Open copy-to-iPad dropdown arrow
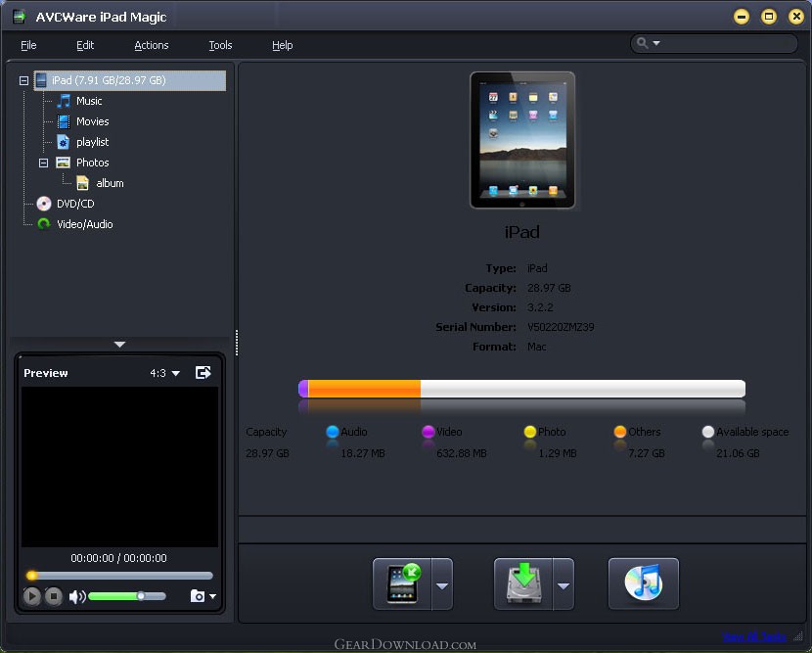The width and height of the screenshot is (812, 653). (x=442, y=584)
